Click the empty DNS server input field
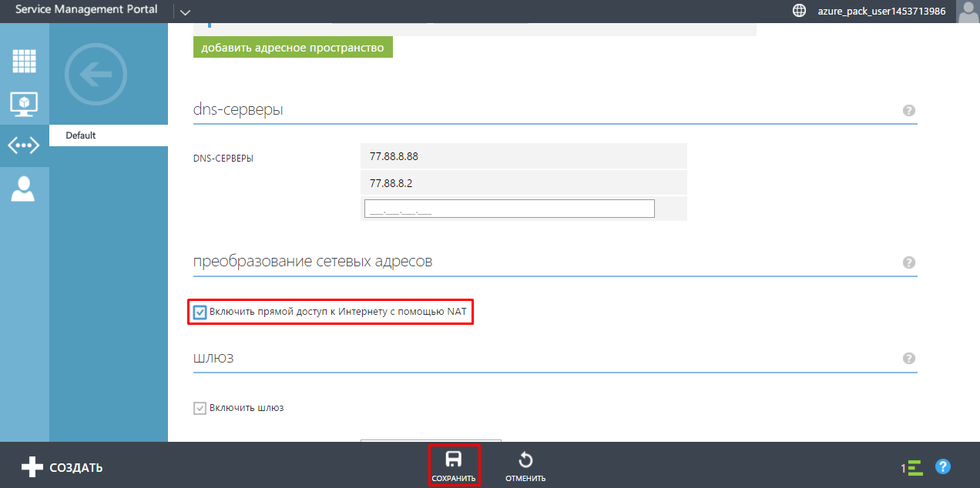The width and height of the screenshot is (980, 488). [509, 209]
